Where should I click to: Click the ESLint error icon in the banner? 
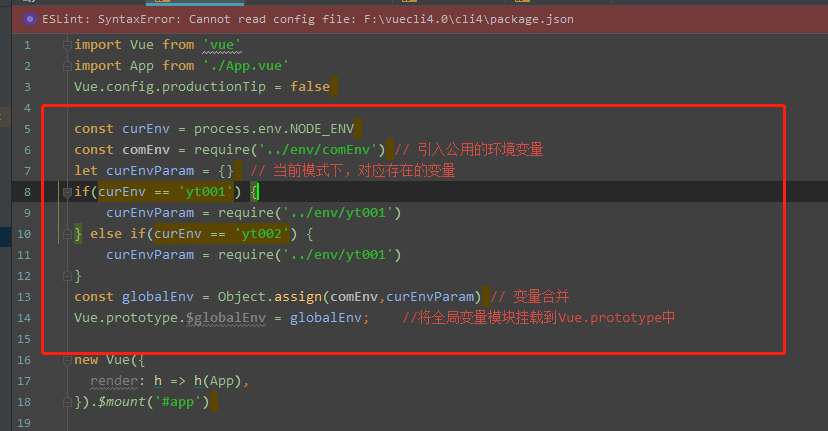31,19
